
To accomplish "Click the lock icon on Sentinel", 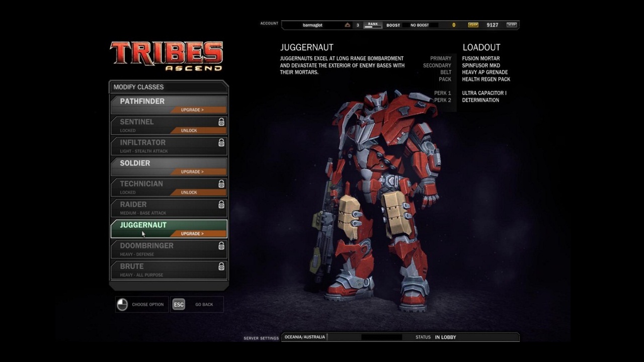I will point(221,122).
